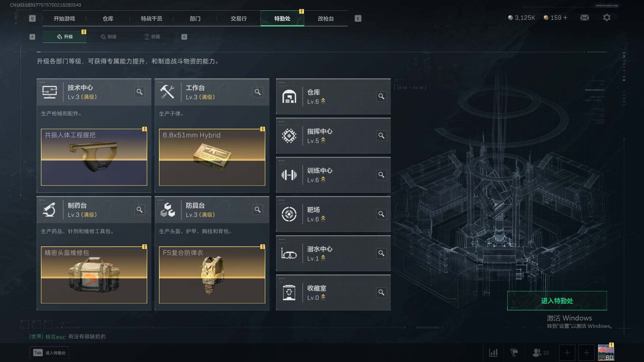Open the settings gear icon
The height and width of the screenshot is (362, 644).
coord(607,17)
